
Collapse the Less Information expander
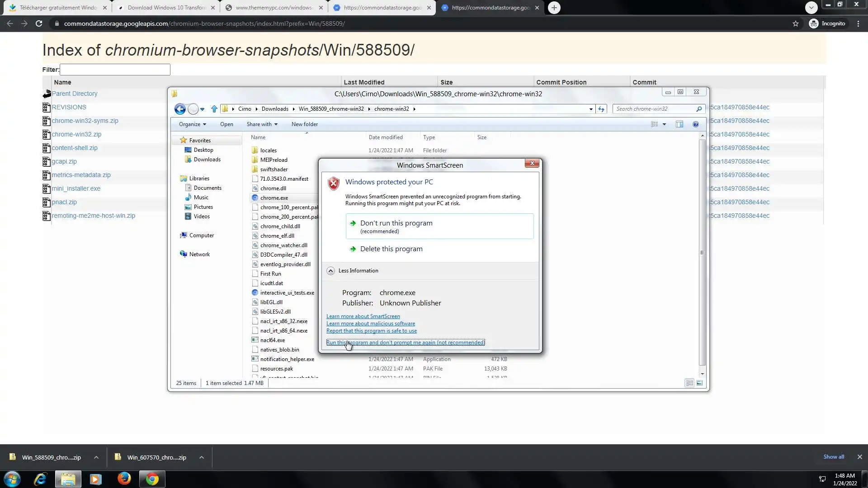(330, 271)
